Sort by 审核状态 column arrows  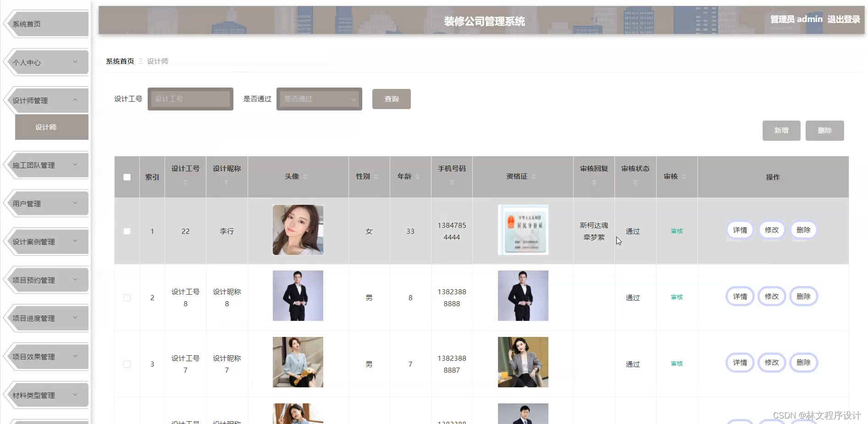click(635, 182)
